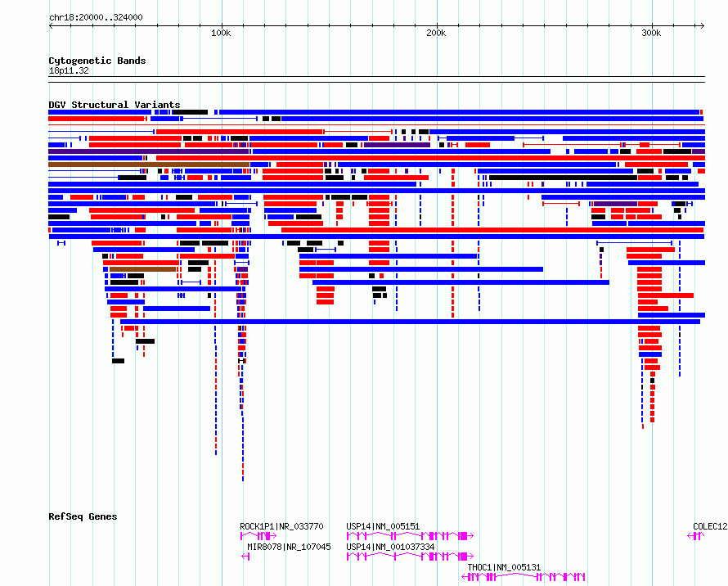Screen dimensions: 728x586
Task: Click the THOC1|NM_005131 gene label
Action: [504, 567]
